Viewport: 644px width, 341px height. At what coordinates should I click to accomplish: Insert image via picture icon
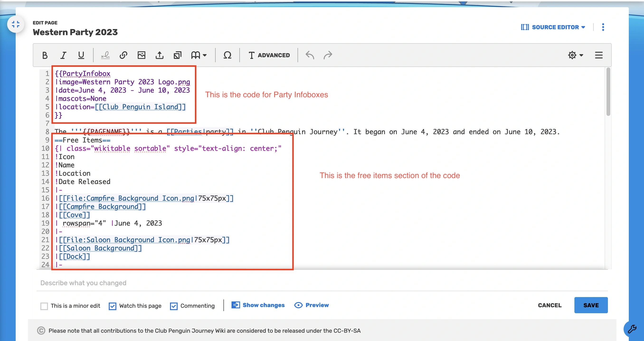pyautogui.click(x=142, y=55)
